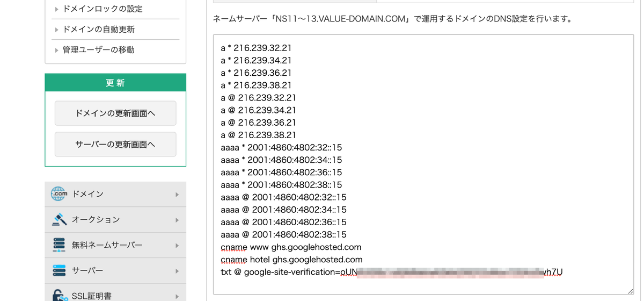Click line 'a * 216.239.34.21'

pos(256,60)
